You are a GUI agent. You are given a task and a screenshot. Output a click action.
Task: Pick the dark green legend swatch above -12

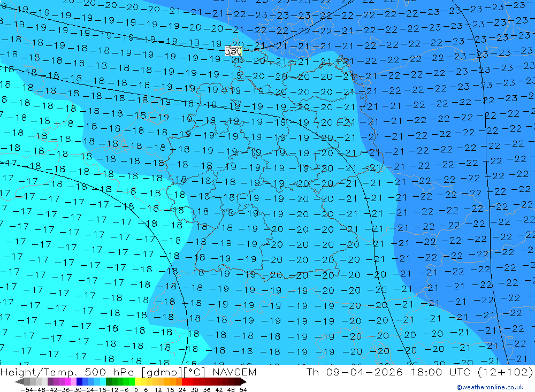109,381
